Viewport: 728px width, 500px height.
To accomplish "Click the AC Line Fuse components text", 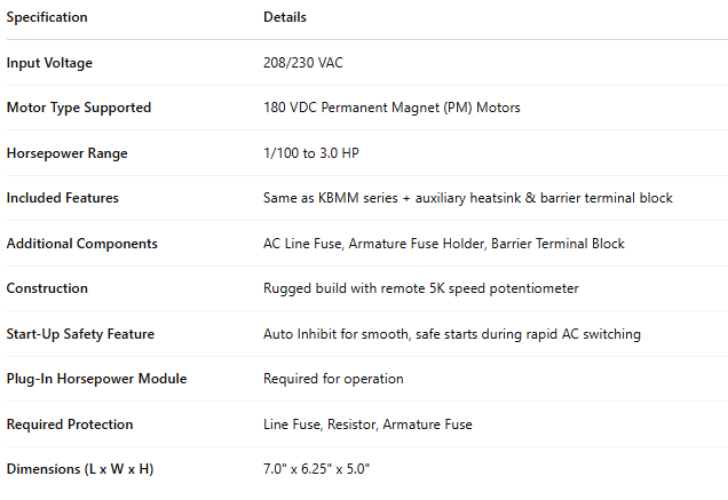I will [x=443, y=244].
